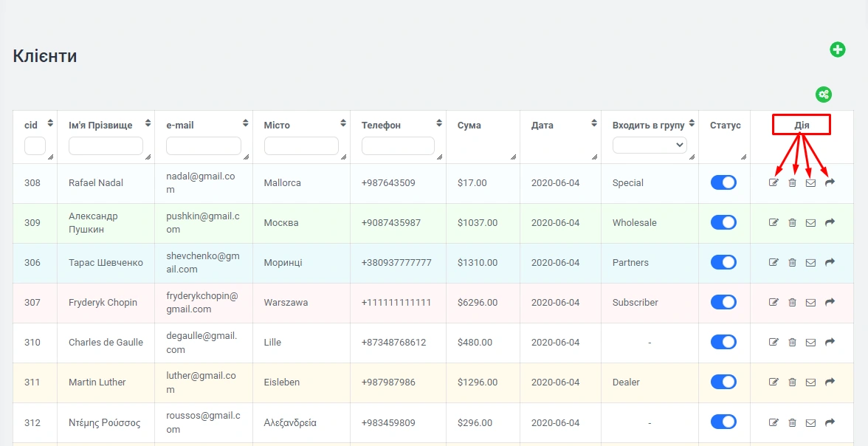Viewport: 868px width, 446px height.
Task: Edit the Rafael Nadal client record
Action: [x=774, y=183]
